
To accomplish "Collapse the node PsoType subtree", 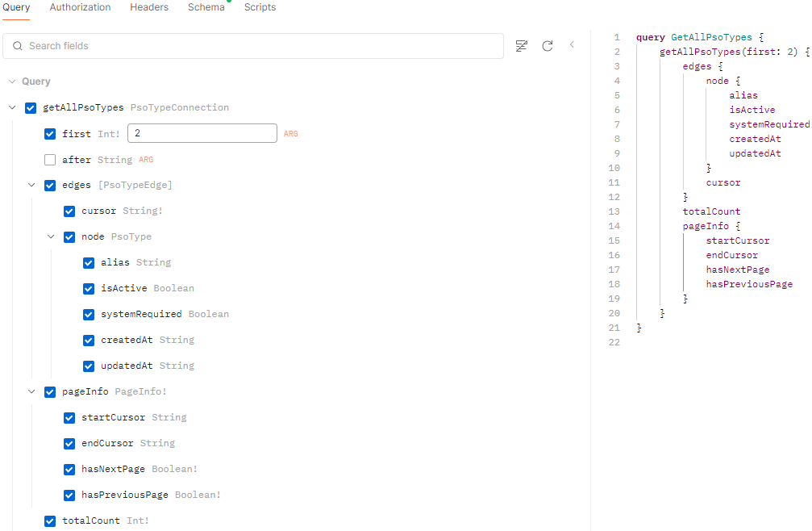I will click(51, 236).
